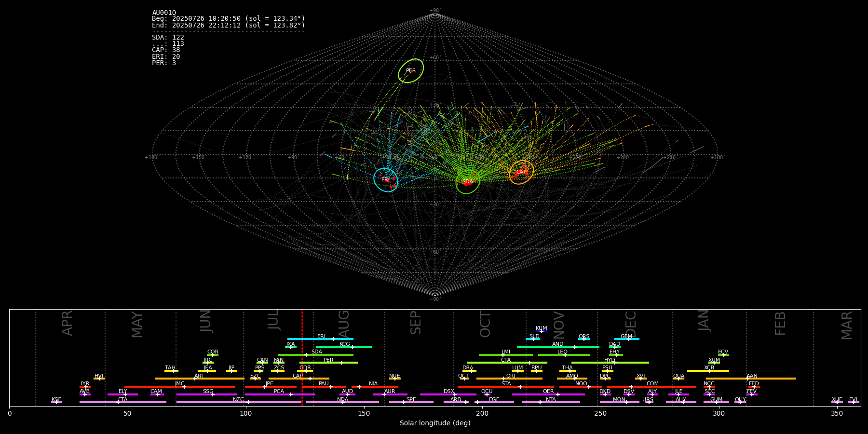The image size is (868, 434).
Task: Click the 350 tick on solar longitude axis
Action: [837, 413]
